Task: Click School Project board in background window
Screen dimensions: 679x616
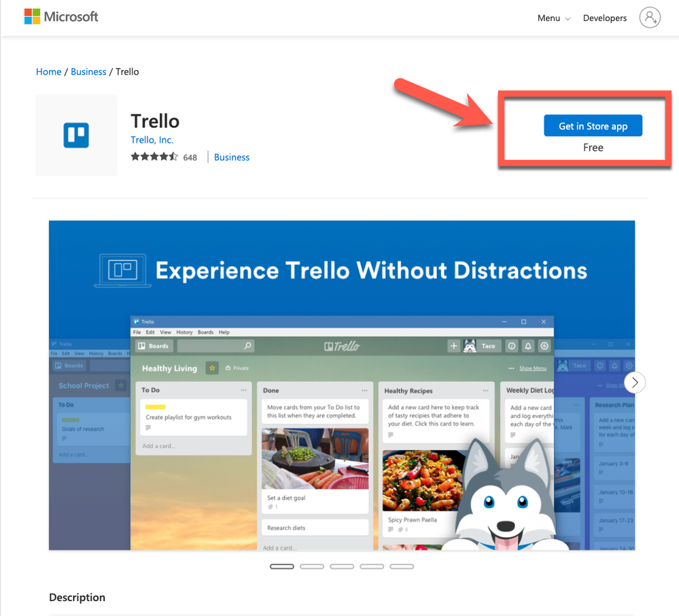Action: pos(84,386)
